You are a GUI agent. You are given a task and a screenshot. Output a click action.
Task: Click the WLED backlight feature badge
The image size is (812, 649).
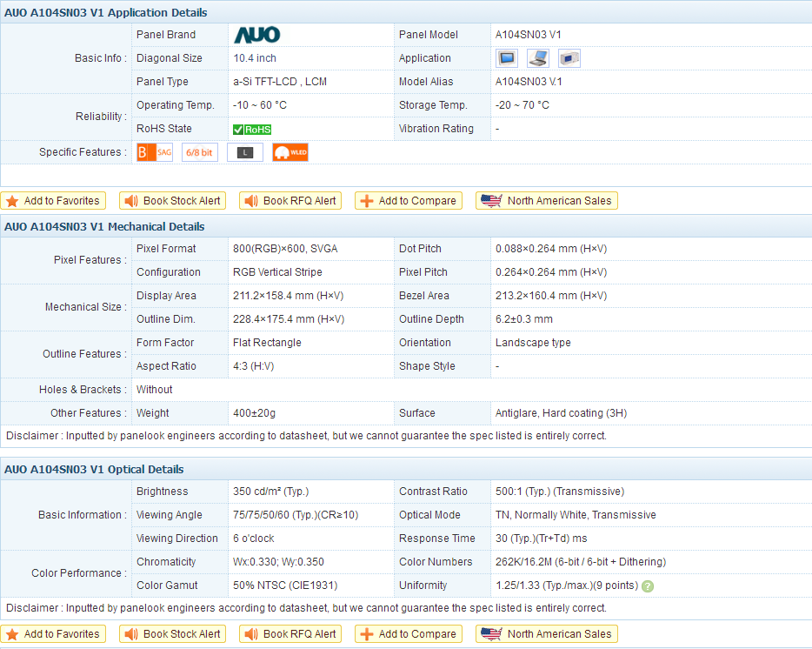click(290, 152)
